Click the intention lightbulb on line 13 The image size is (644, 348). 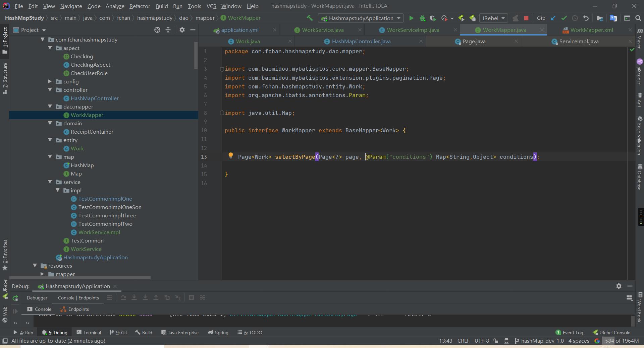pyautogui.click(x=231, y=155)
